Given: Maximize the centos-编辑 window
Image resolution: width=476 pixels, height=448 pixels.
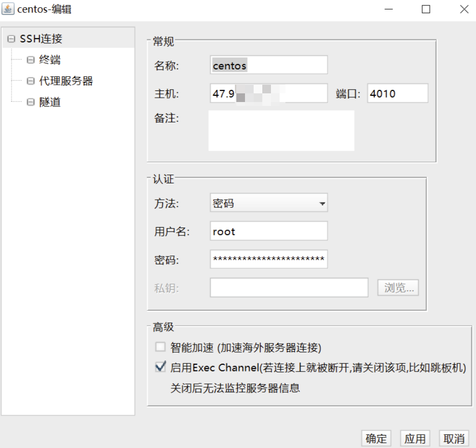Looking at the screenshot, I should 426,9.
